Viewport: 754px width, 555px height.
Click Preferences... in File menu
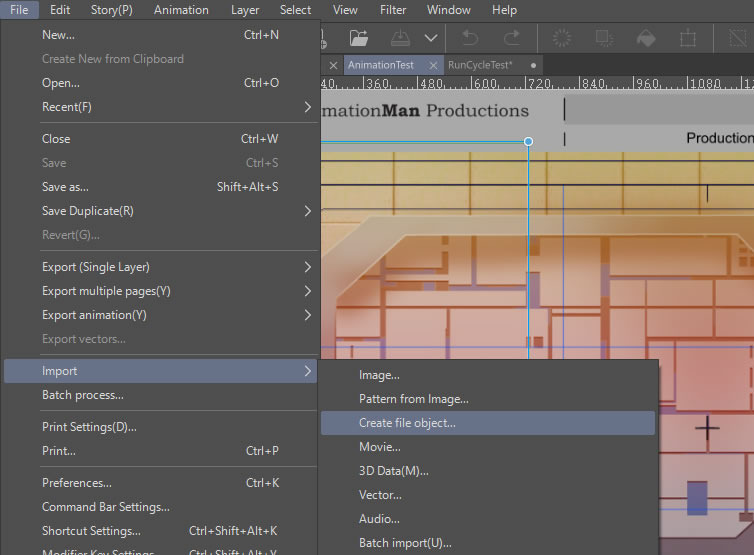tap(77, 483)
